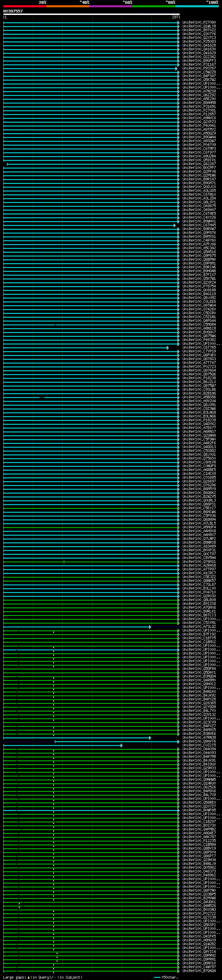Select the UniRef100_Q23CV9 label
Image resolution: width=222 pixels, height=980 pixels.
199,722
